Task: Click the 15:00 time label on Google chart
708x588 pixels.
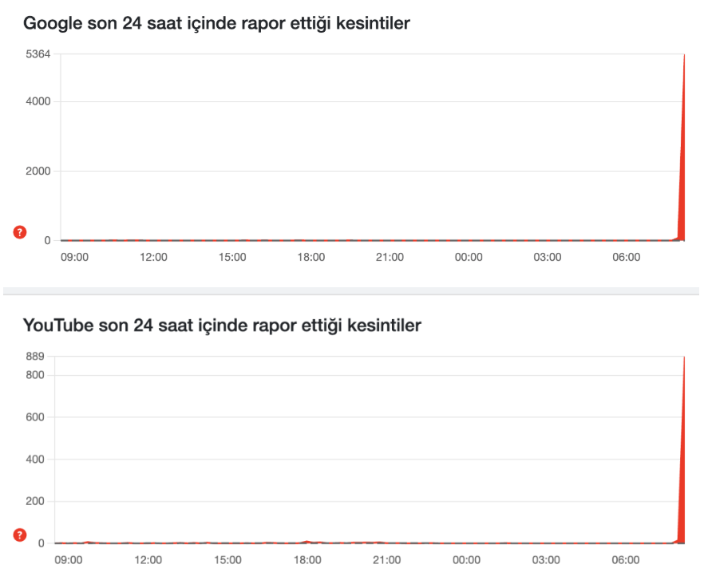Action: click(232, 257)
